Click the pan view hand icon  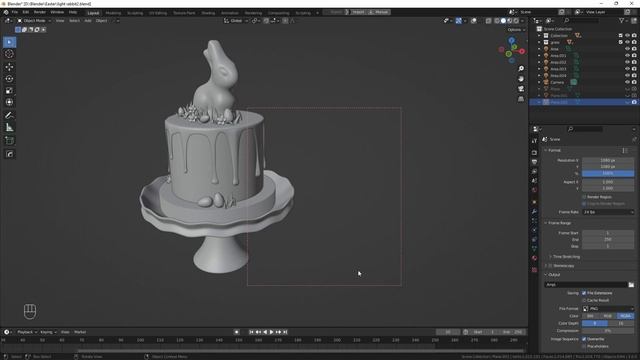point(521,78)
